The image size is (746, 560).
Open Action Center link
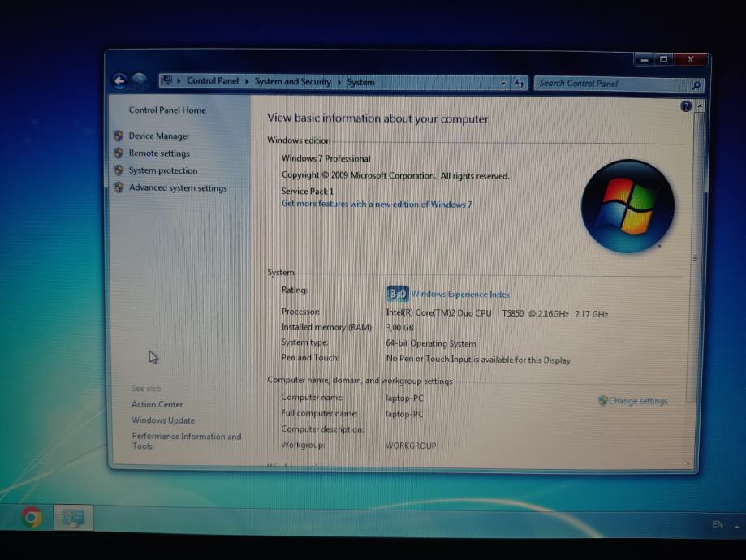157,404
